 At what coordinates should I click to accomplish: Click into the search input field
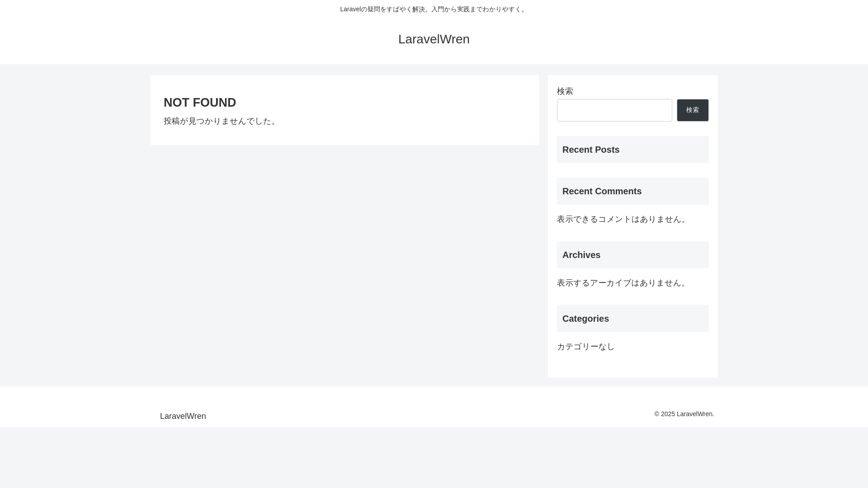click(614, 110)
